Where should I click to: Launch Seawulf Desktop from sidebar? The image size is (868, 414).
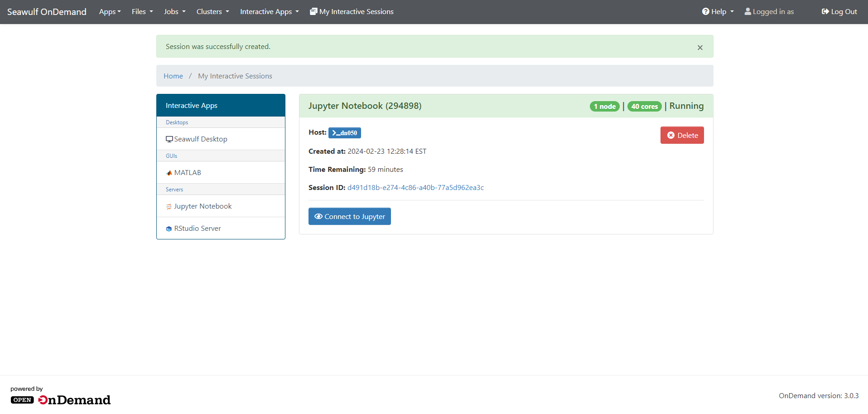click(x=221, y=139)
